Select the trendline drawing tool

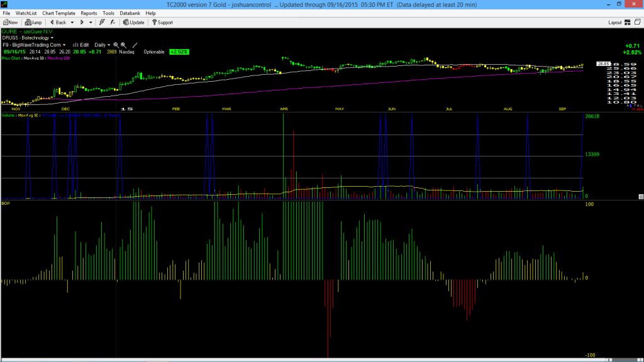(x=135, y=45)
